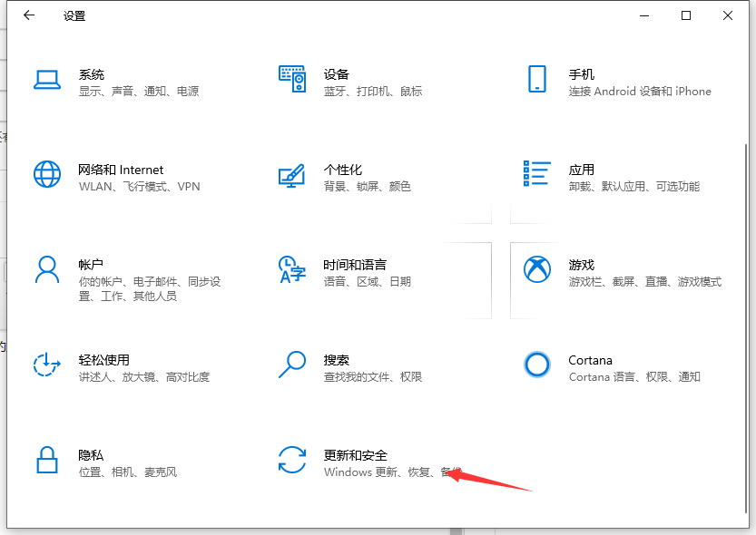Open 游戏 via the Xbox icon
This screenshot has height=535, width=756.
pyautogui.click(x=537, y=269)
